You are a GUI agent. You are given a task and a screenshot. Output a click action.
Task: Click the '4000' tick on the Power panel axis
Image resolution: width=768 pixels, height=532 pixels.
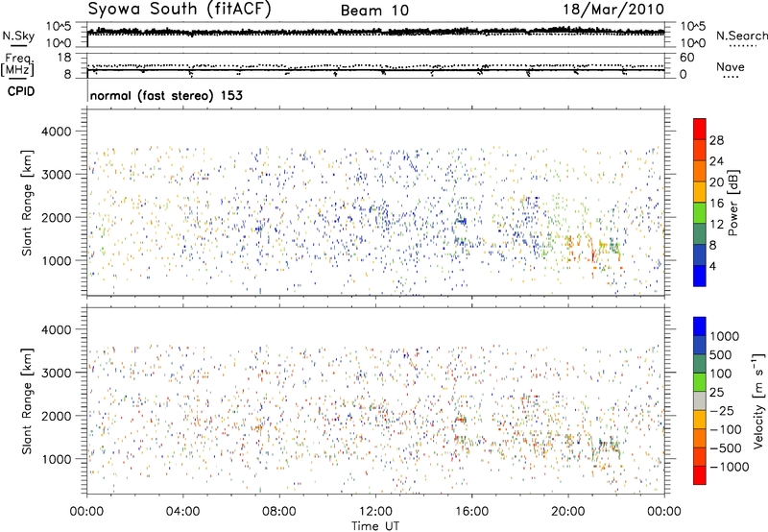57,132
